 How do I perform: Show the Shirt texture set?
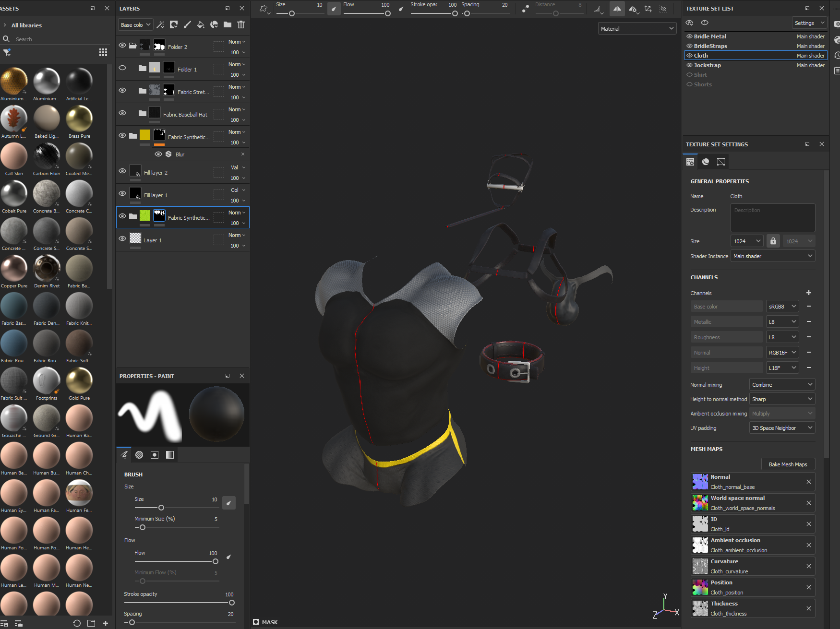click(x=689, y=75)
